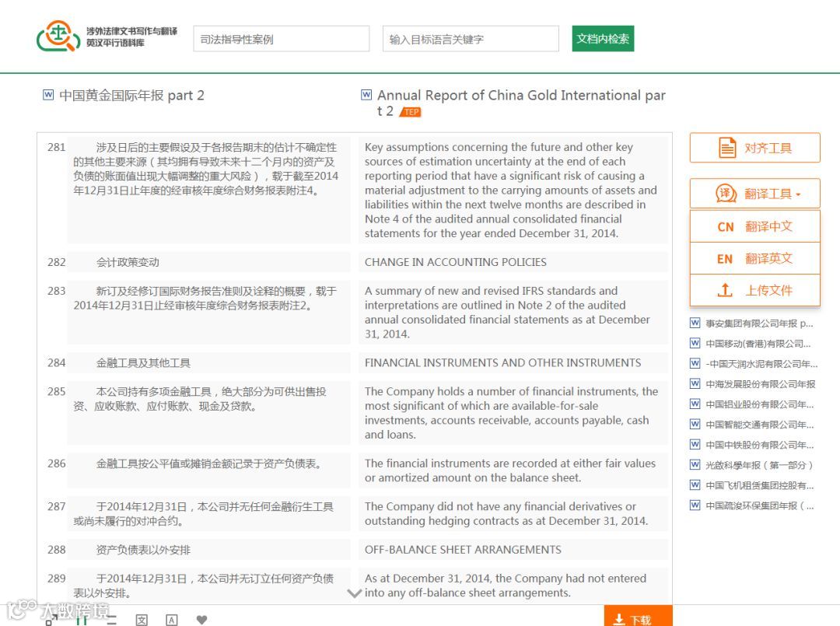
Task: Click the 译 speech bubble icon
Action: tap(726, 194)
